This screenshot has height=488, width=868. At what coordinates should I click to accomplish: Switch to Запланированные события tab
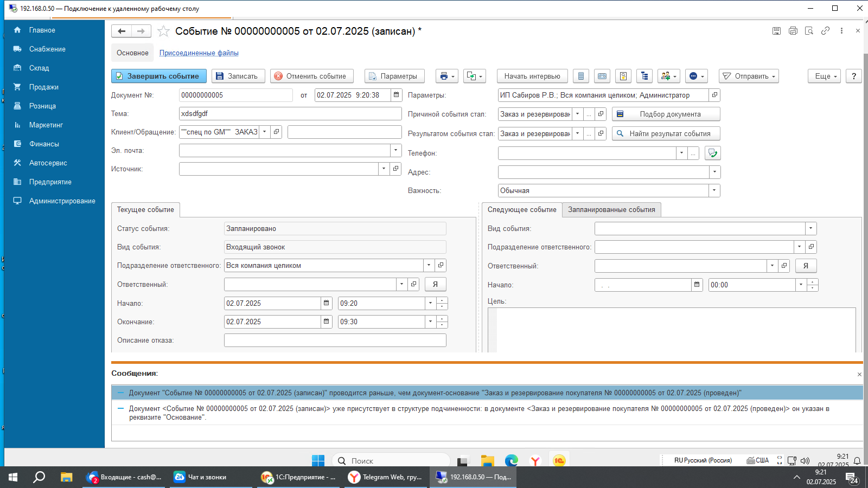pyautogui.click(x=611, y=210)
